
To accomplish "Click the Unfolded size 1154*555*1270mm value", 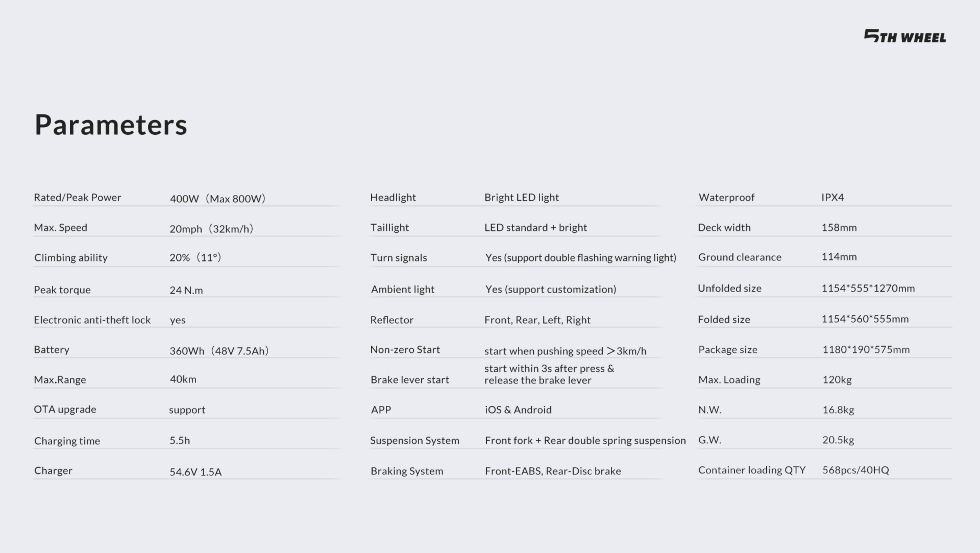I will pos(868,288).
